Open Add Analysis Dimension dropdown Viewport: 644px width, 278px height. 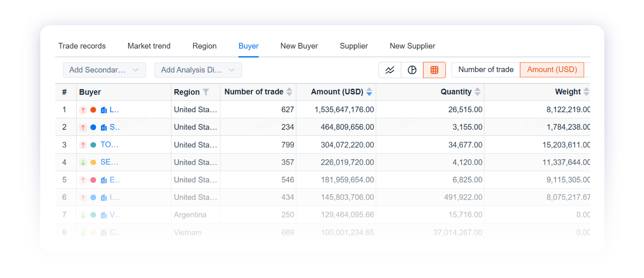tap(198, 70)
